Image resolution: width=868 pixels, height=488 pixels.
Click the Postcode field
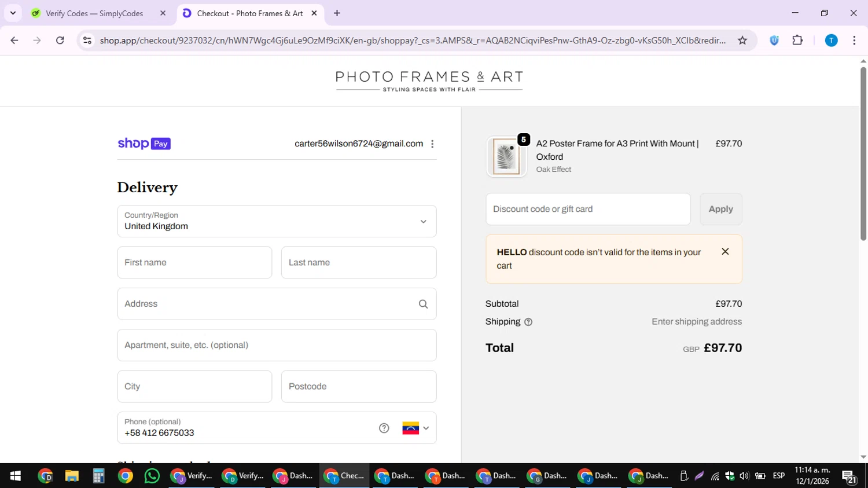pyautogui.click(x=359, y=387)
